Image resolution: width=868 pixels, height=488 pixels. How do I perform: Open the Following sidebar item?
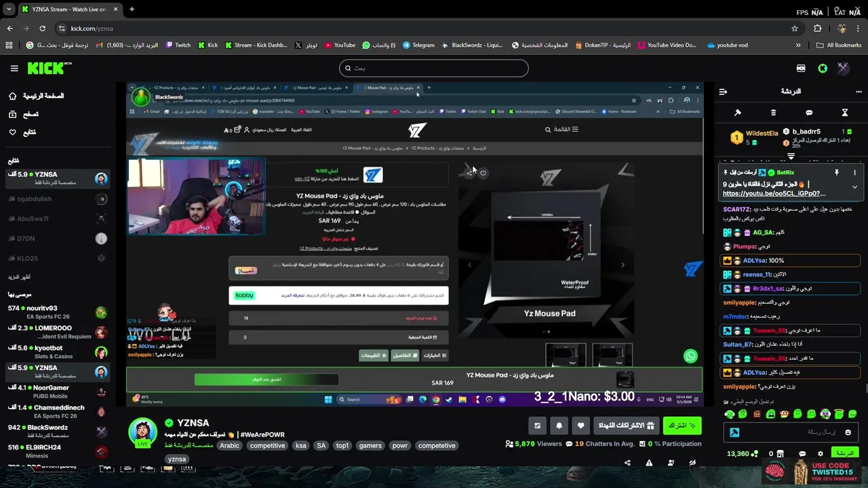point(22,132)
